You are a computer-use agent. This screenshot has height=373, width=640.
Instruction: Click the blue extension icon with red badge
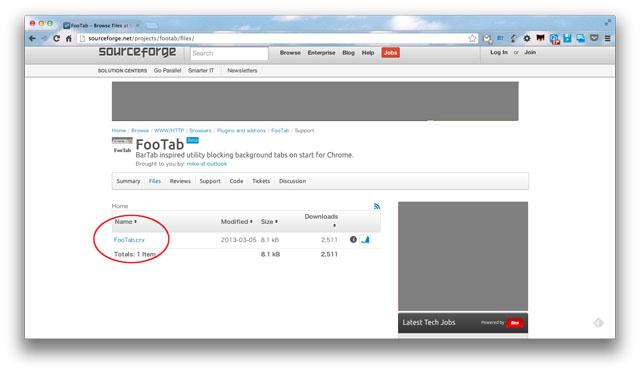pos(554,39)
